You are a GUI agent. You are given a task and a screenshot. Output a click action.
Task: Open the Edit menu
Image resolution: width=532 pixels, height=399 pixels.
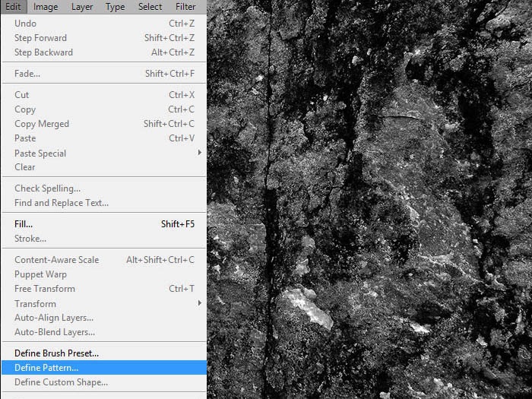(x=13, y=7)
